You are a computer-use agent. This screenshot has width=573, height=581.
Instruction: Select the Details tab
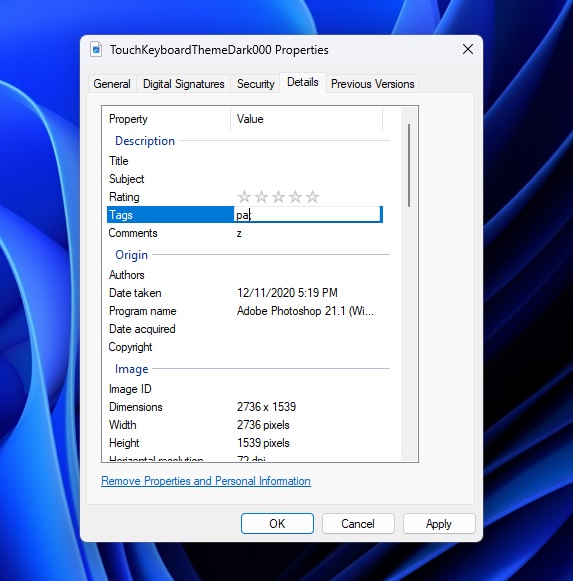303,82
